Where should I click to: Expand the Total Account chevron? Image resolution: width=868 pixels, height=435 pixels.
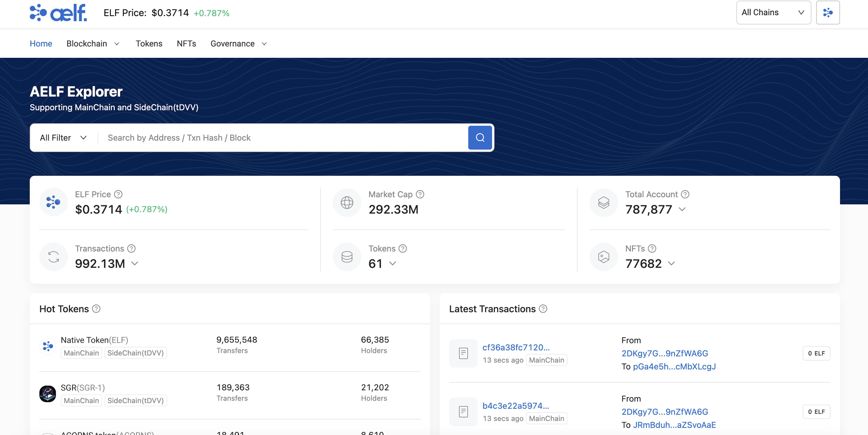682,209
